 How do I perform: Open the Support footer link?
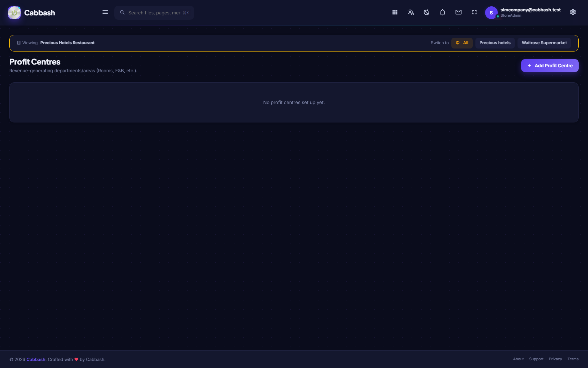536,359
